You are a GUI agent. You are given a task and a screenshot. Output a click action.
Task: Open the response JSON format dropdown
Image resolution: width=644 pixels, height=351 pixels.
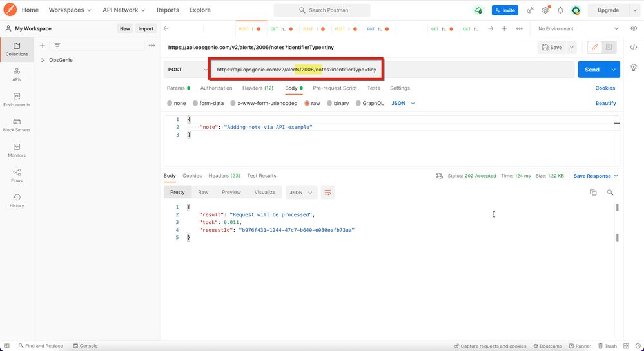(301, 193)
